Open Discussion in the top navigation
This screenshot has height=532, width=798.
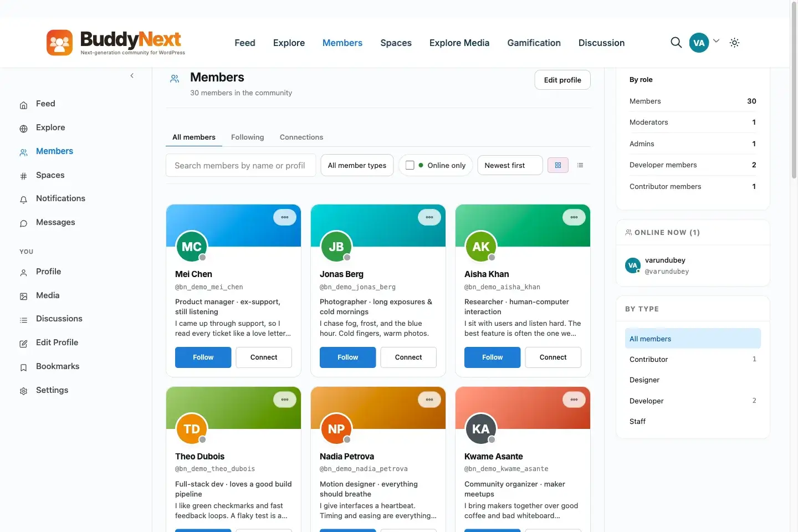coord(601,43)
